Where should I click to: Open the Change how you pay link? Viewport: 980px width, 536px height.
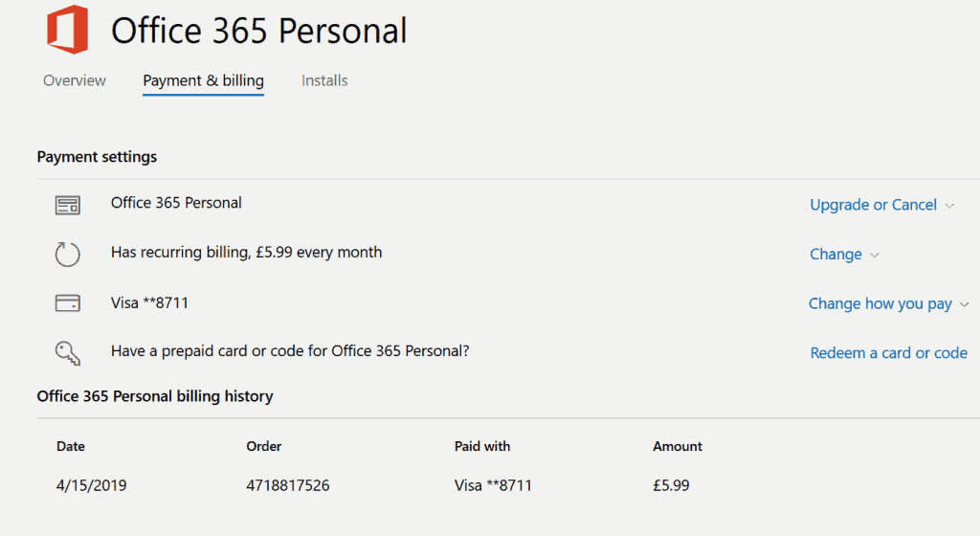pos(880,303)
